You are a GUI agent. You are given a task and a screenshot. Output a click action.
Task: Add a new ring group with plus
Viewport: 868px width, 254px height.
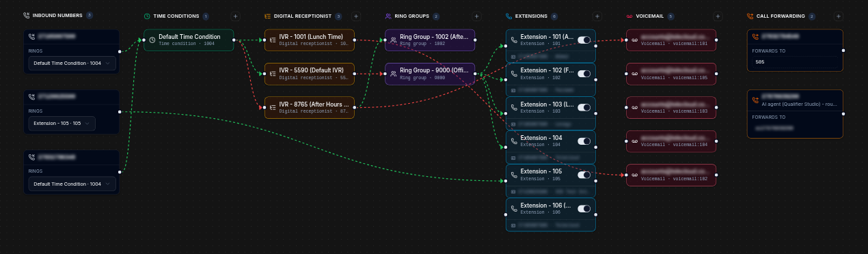(x=476, y=16)
